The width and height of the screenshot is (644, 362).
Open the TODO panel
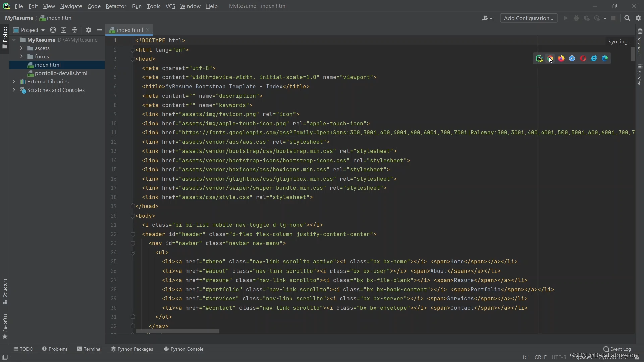click(23, 349)
